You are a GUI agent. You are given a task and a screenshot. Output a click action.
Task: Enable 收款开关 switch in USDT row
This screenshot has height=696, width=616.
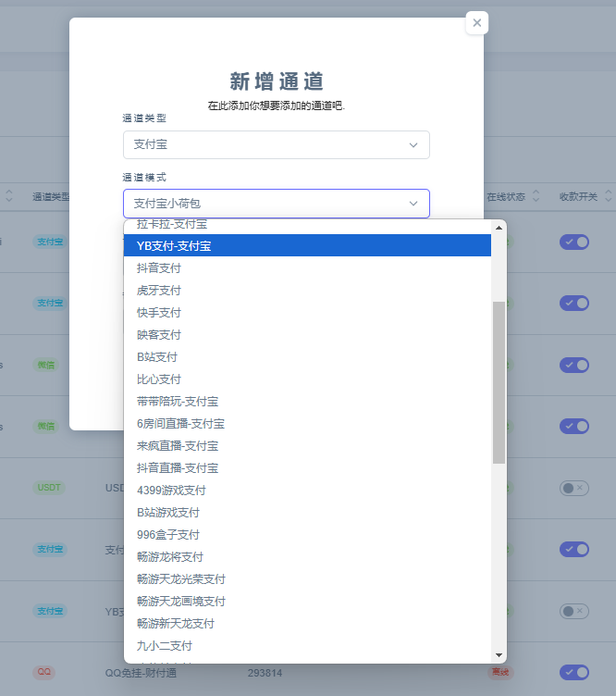[x=574, y=489]
